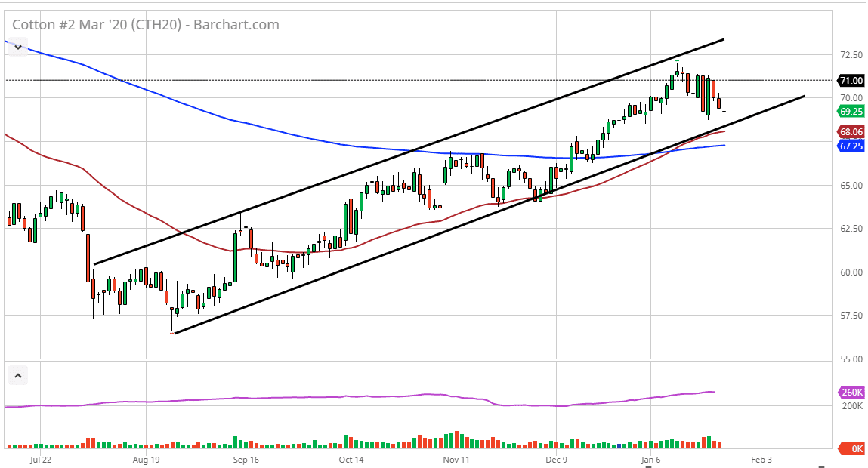The image size is (868, 468).
Task: Click the Sep 16 date label
Action: 246,460
